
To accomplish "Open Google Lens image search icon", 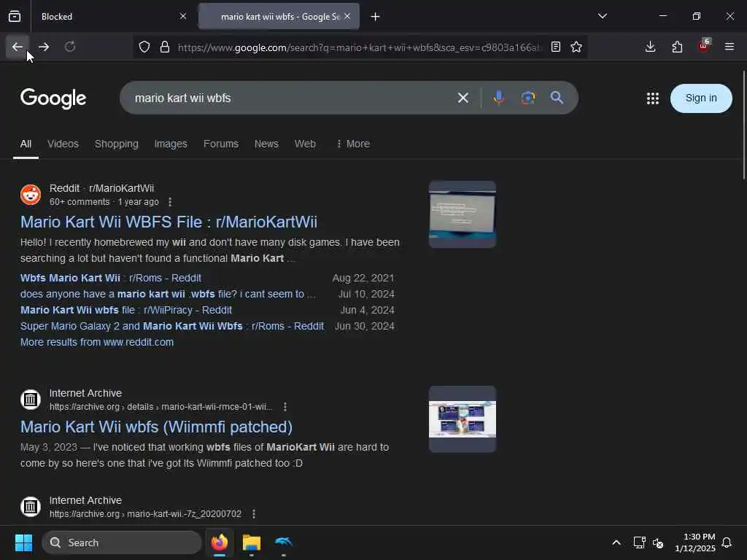I will 528,98.
